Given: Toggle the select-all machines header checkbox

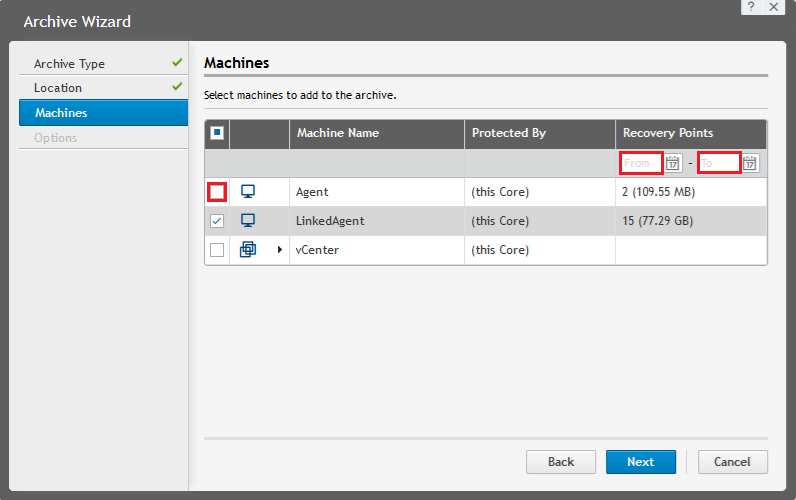Looking at the screenshot, I should [217, 133].
